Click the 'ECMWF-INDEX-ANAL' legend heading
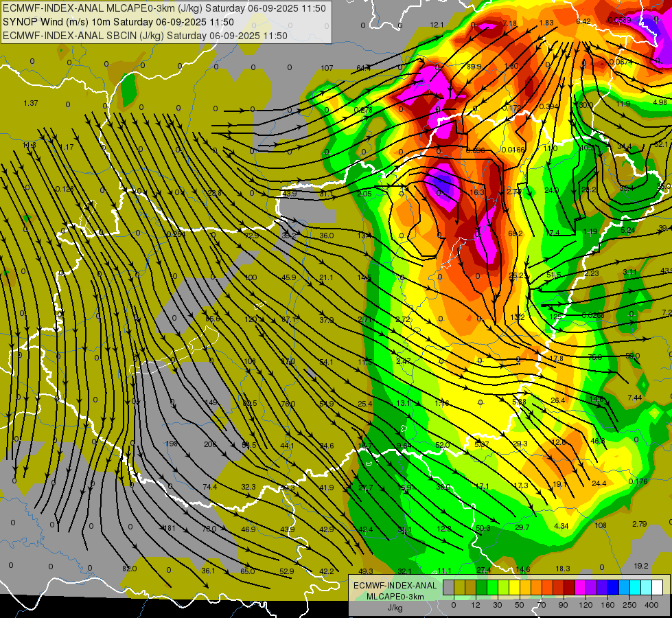The image size is (672, 618). coord(395,586)
